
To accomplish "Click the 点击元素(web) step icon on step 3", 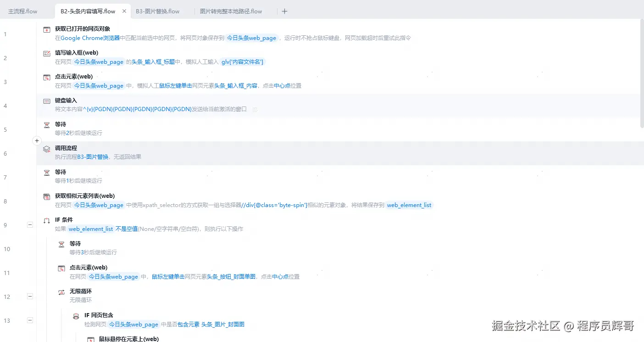I will click(x=46, y=76).
